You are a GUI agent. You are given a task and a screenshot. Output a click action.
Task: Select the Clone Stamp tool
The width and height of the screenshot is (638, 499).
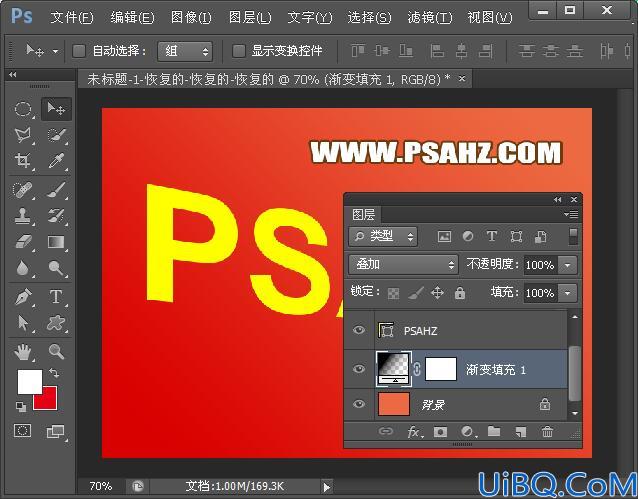(23, 216)
